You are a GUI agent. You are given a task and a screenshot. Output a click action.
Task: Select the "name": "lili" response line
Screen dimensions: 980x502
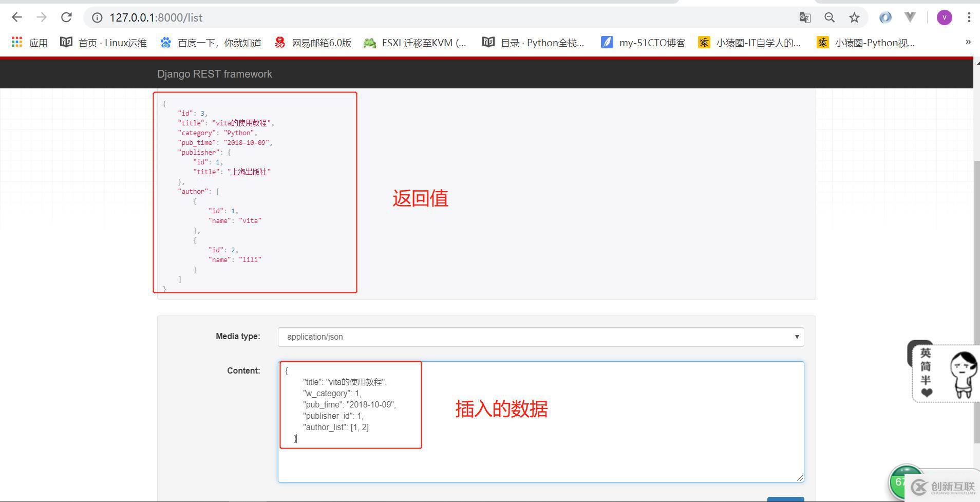[x=235, y=259]
